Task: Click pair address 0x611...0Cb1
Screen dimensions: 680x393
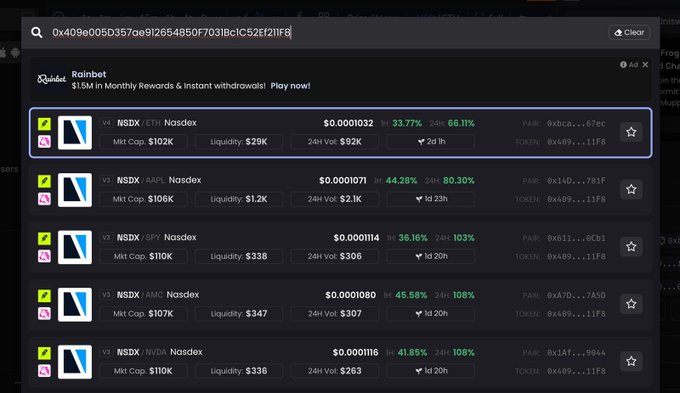Action: pos(576,238)
